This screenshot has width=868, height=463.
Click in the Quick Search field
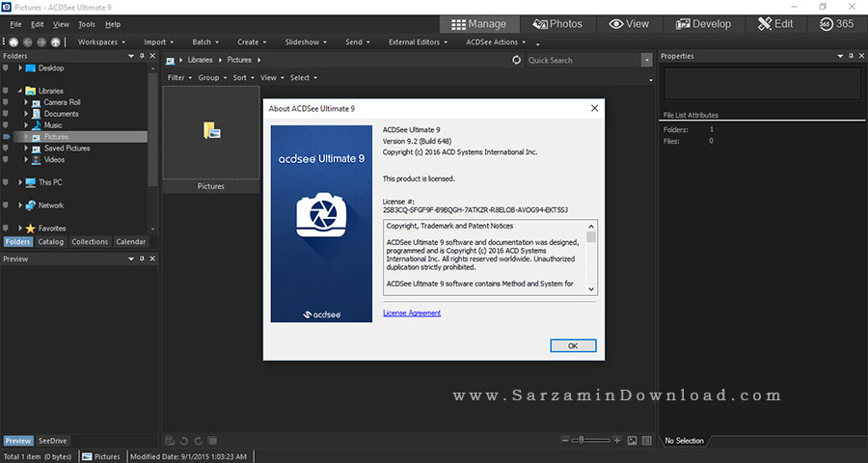click(x=584, y=60)
